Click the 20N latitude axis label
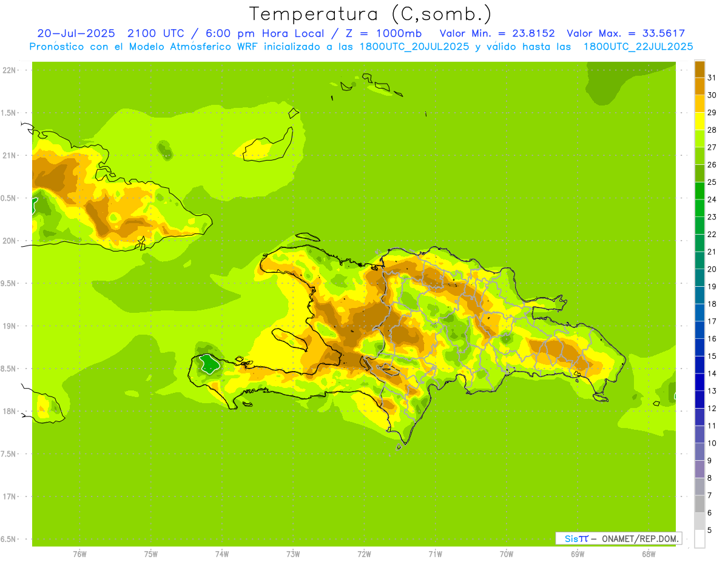The width and height of the screenshot is (728, 562). 8,241
